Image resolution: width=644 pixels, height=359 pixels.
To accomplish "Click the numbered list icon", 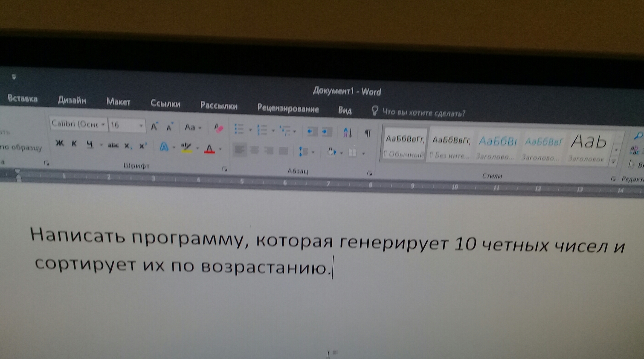I will (262, 130).
